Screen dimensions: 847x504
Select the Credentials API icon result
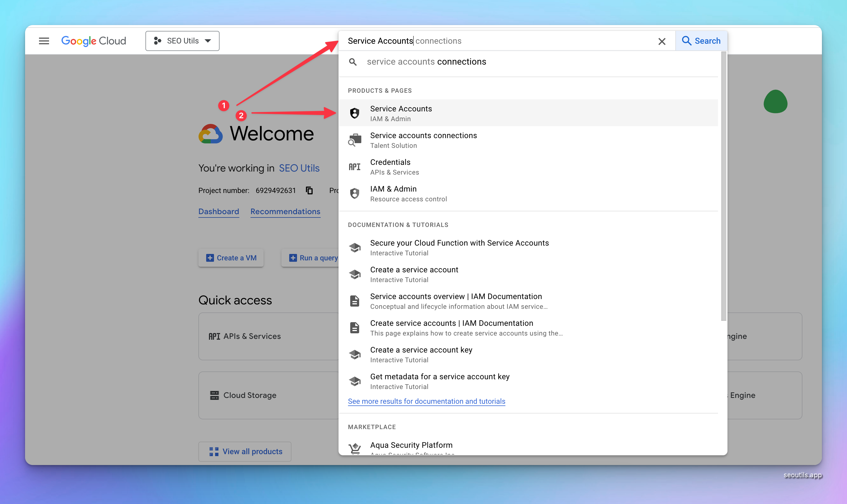pos(354,167)
